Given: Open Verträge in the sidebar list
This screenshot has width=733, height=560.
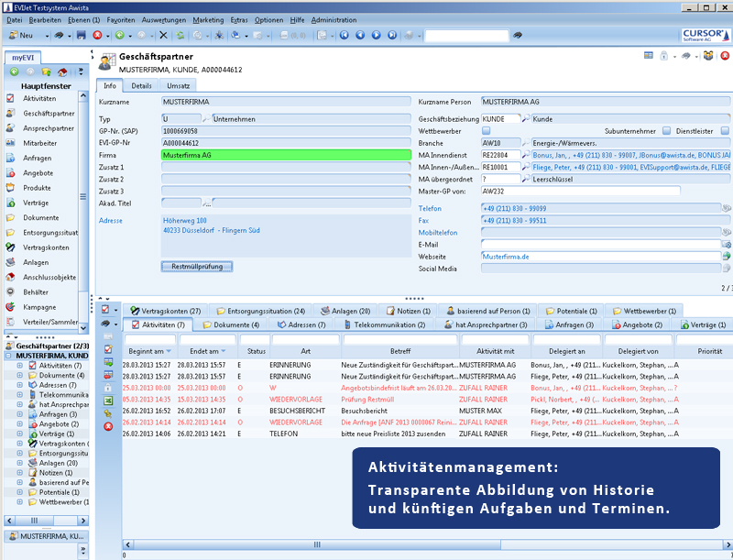Looking at the screenshot, I should (37, 203).
